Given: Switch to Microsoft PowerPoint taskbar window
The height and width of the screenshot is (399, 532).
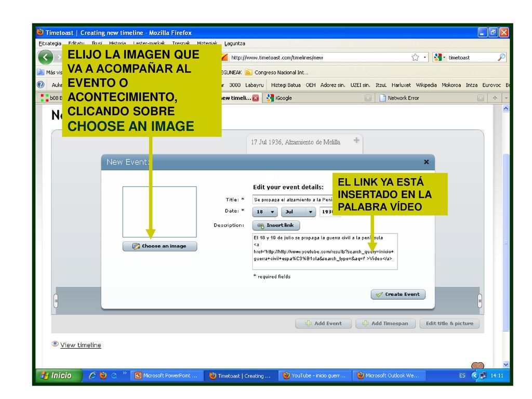Looking at the screenshot, I should pos(167,376).
